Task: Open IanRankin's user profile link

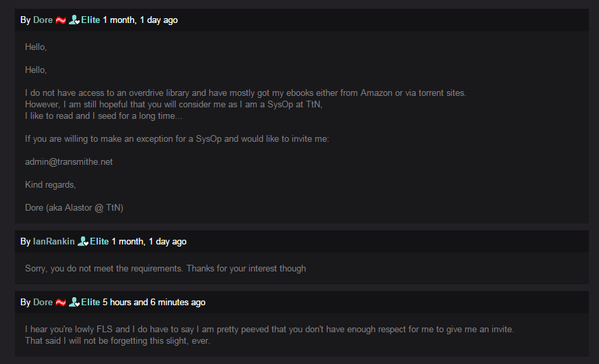Action: (54, 242)
